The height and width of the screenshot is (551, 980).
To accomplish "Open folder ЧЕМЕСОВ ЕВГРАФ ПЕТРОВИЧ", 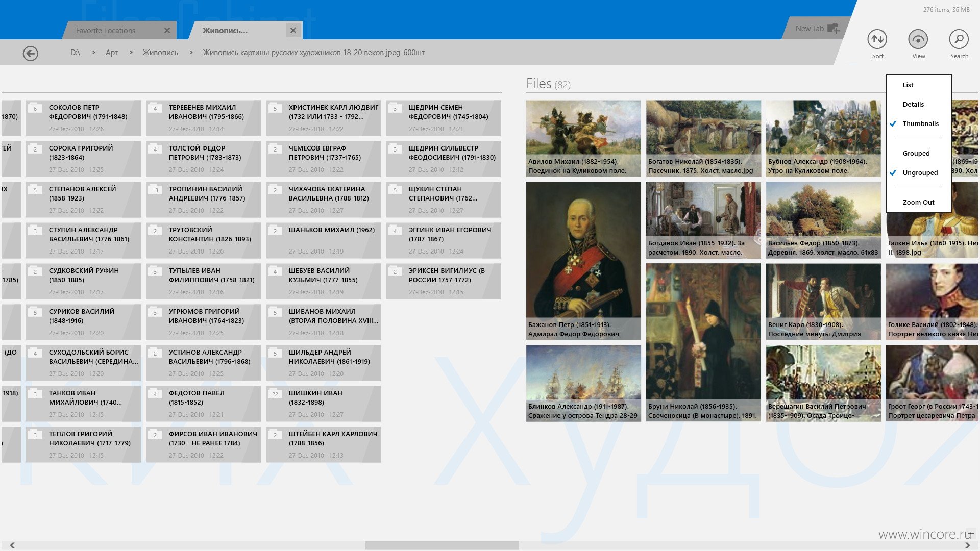I will 323,159.
